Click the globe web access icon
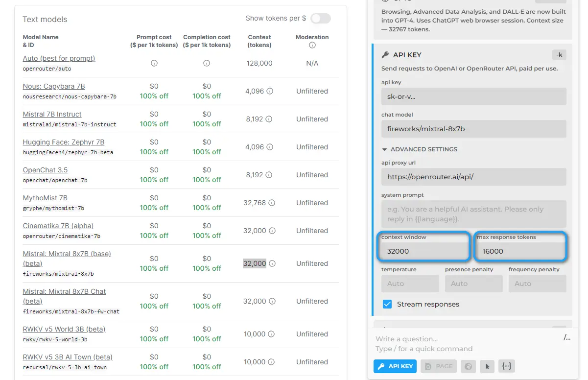The width and height of the screenshot is (588, 380). [x=469, y=366]
